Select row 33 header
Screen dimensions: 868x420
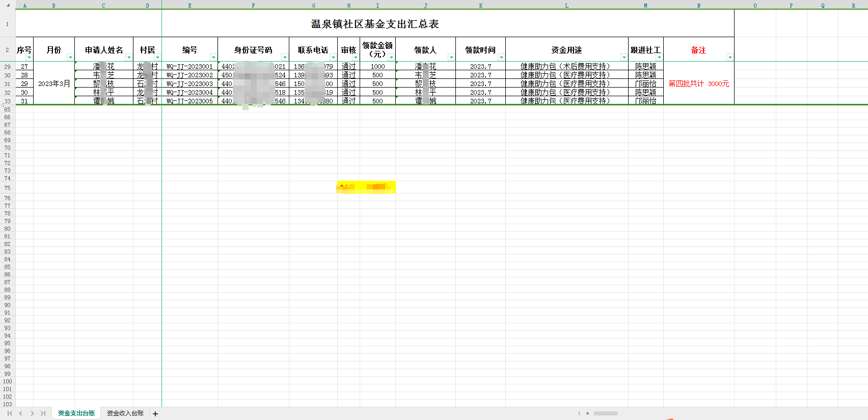click(8, 101)
